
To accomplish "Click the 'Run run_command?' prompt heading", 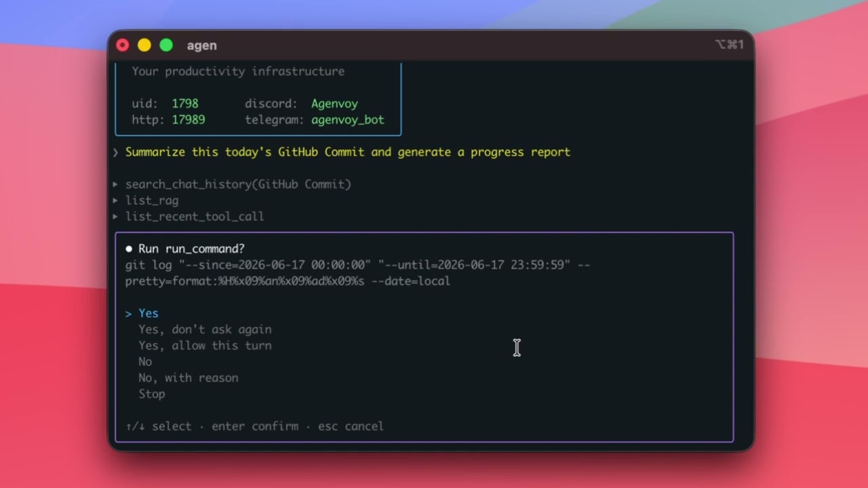I will click(191, 249).
